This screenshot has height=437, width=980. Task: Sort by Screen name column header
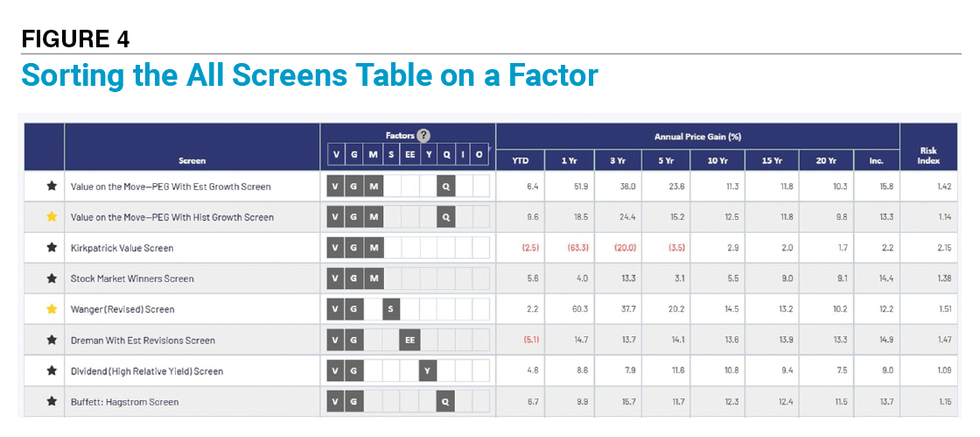tap(192, 160)
